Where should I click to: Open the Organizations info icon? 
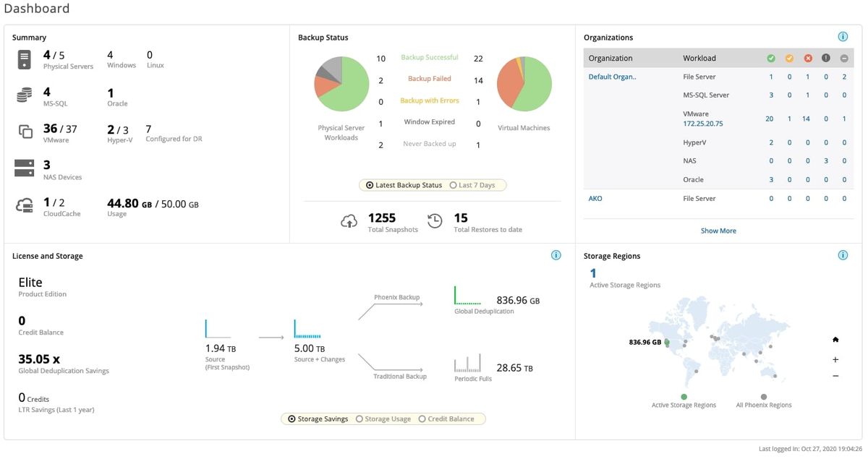[842, 36]
